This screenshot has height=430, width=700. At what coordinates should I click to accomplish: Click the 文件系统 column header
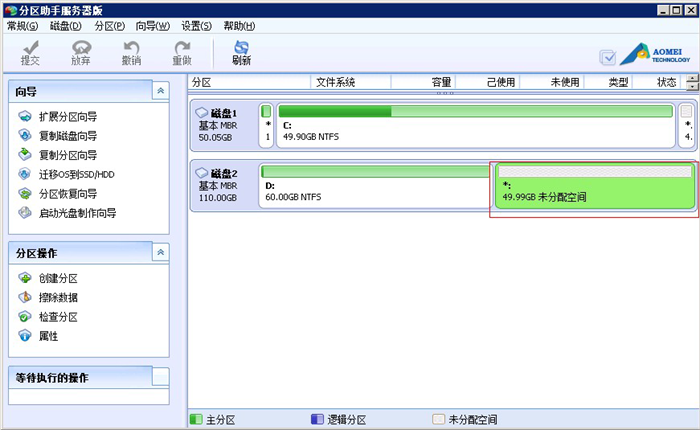335,82
